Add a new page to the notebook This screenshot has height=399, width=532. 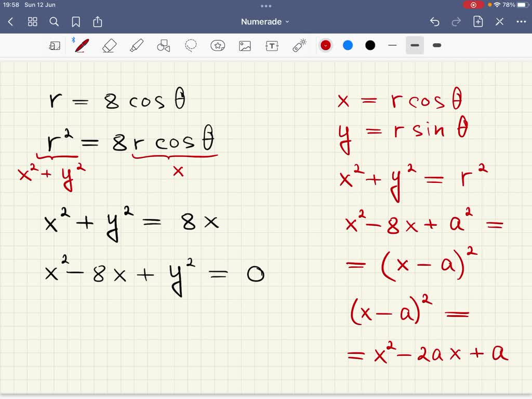click(x=477, y=22)
